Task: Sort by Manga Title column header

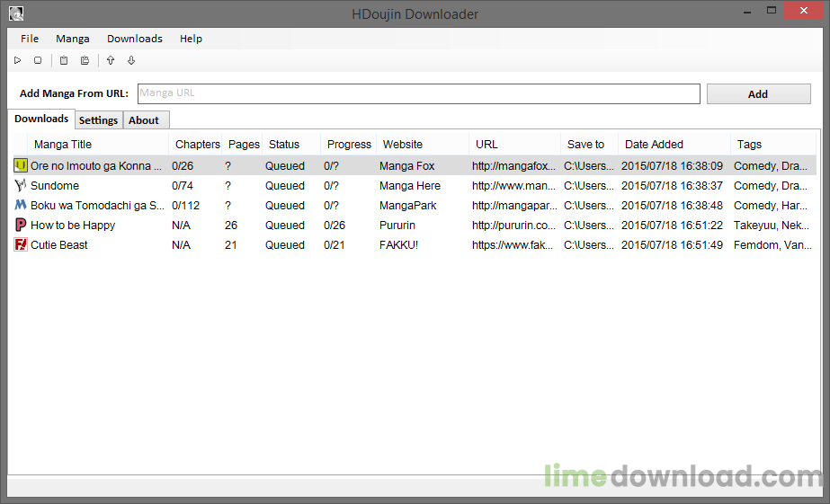Action: point(98,145)
